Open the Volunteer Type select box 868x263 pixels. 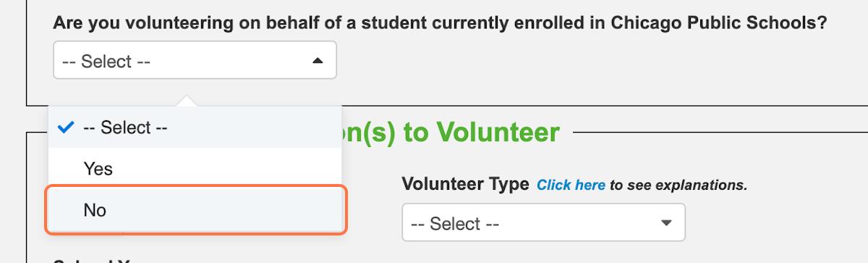pos(543,222)
